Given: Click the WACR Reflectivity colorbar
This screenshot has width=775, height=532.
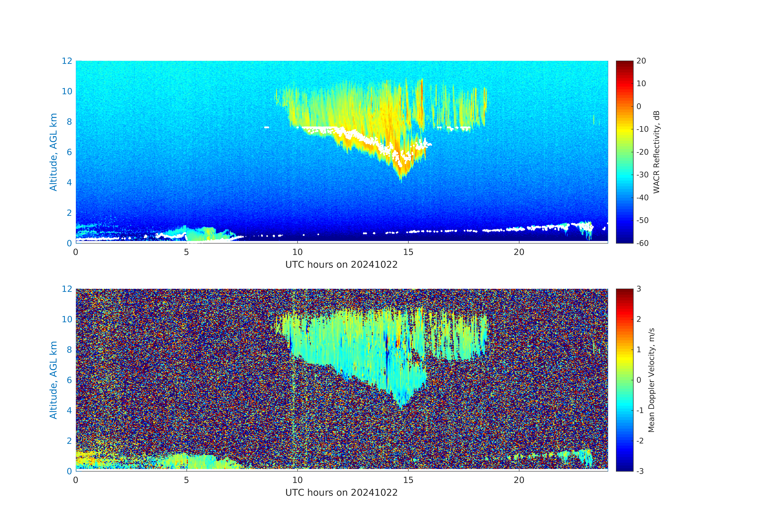Looking at the screenshot, I should coord(624,152).
